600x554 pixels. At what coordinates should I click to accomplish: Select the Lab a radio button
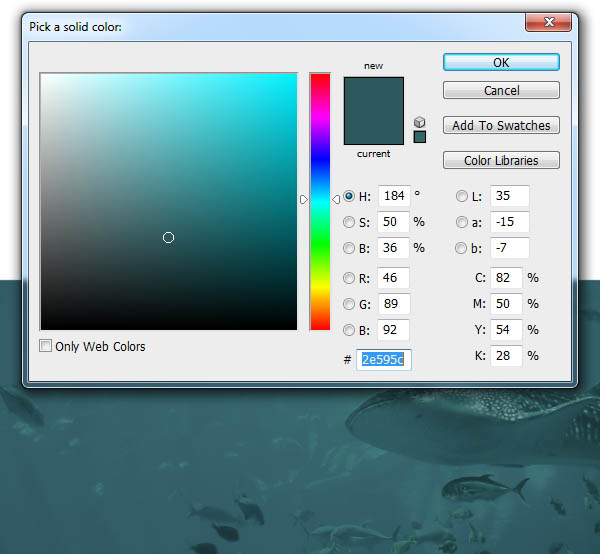click(x=461, y=222)
